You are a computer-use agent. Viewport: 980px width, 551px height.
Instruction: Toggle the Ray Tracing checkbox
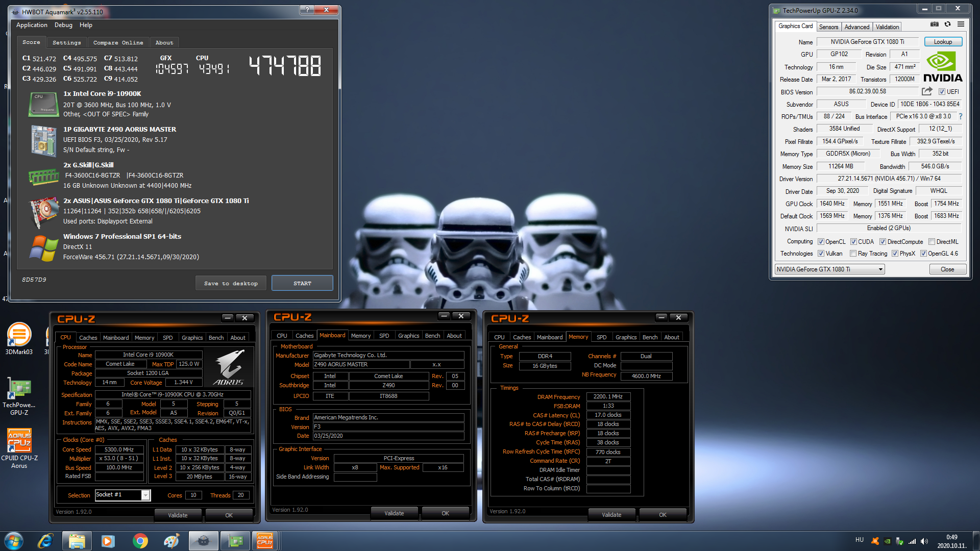(853, 254)
